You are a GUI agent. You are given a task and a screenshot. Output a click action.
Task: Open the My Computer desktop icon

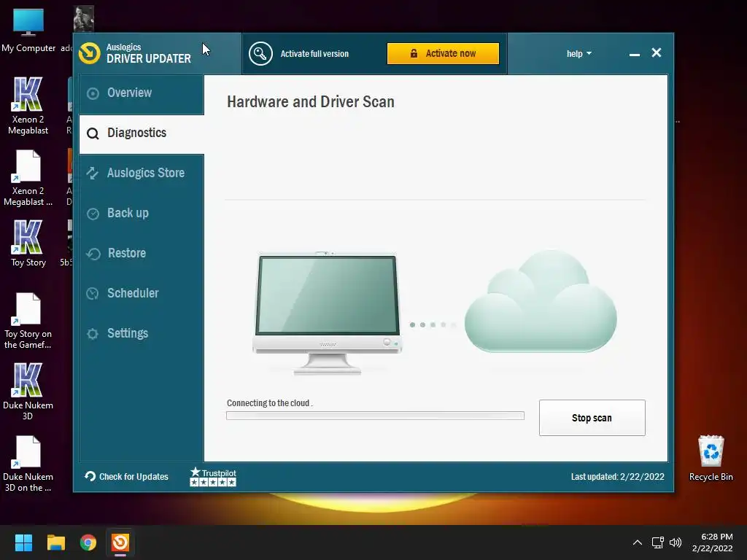coord(28,31)
